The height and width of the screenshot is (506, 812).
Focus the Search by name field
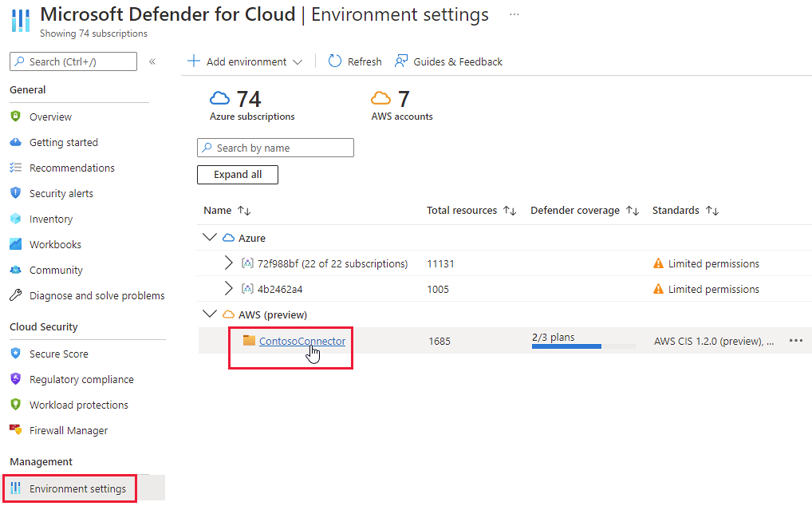click(x=275, y=148)
